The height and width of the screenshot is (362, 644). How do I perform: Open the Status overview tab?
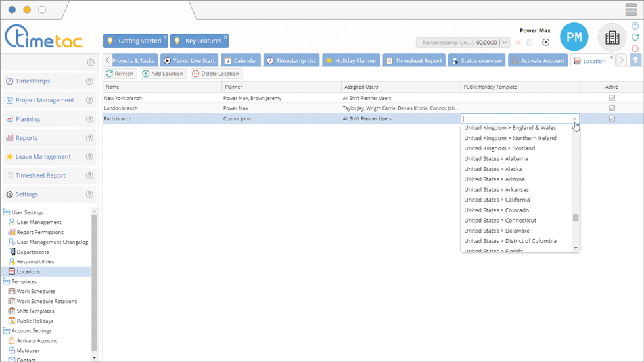pos(476,61)
